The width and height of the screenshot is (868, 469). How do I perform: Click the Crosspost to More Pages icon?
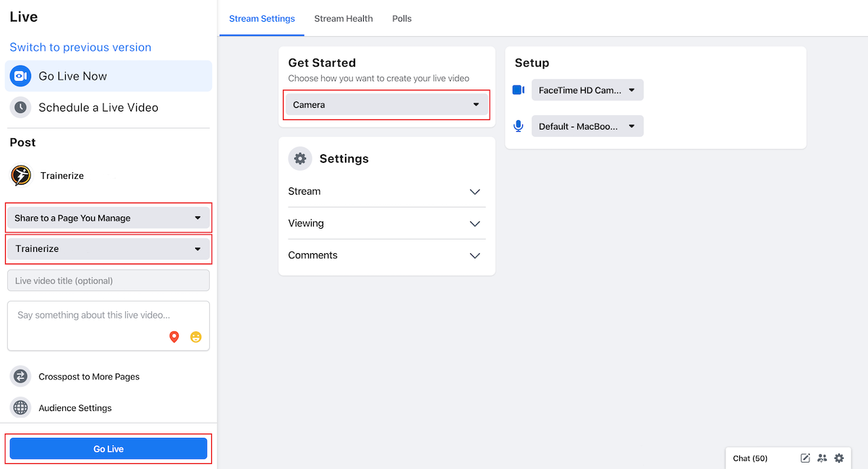point(21,376)
